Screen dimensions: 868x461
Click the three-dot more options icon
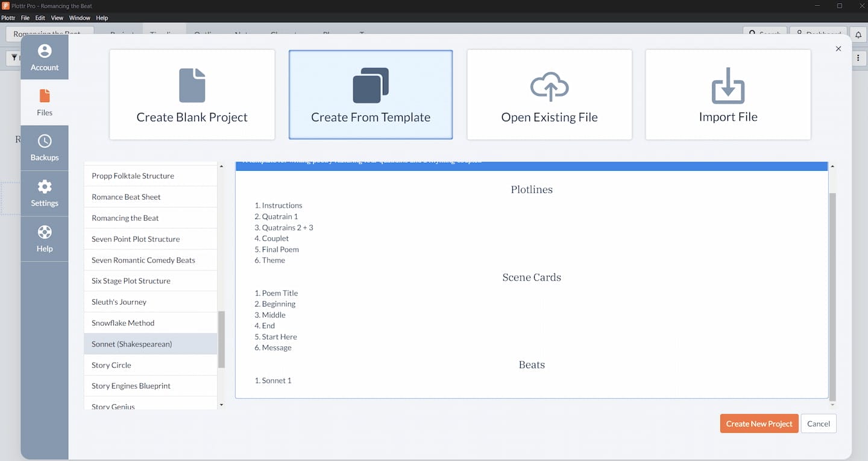coord(858,58)
